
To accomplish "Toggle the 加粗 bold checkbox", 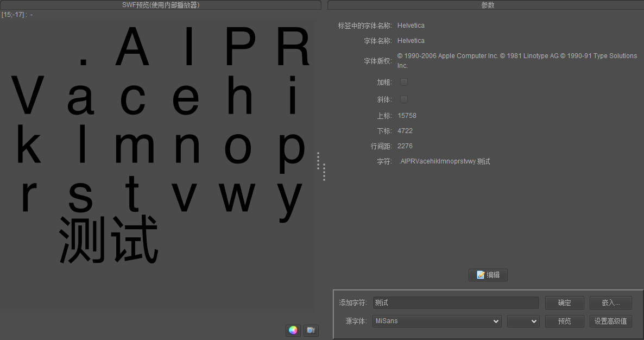I will pyautogui.click(x=404, y=82).
